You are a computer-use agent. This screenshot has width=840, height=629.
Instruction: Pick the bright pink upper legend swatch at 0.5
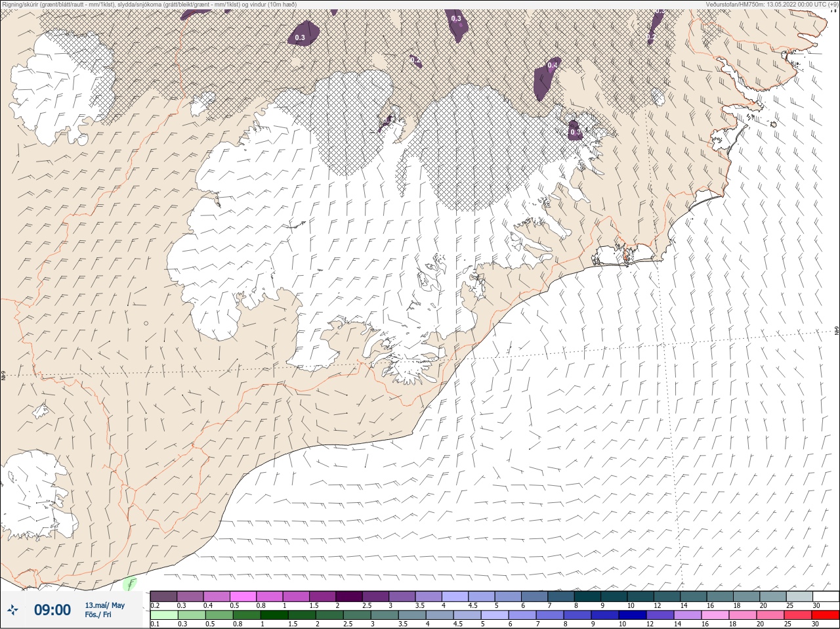pyautogui.click(x=243, y=596)
